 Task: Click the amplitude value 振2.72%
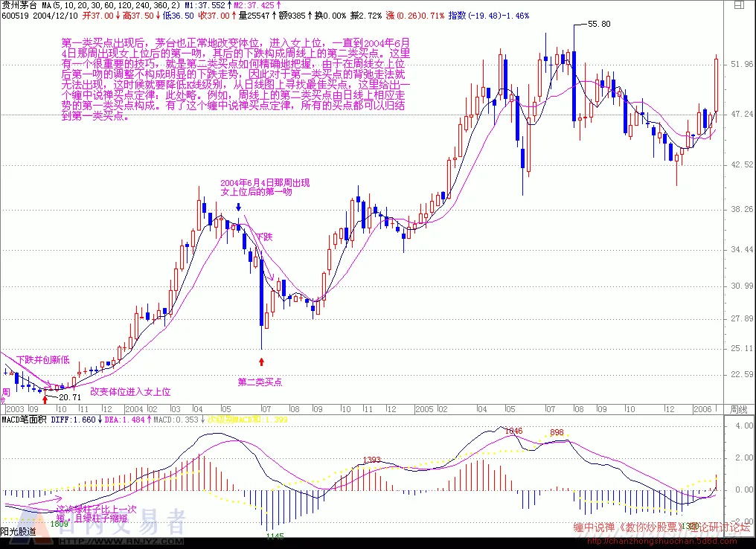click(366, 16)
